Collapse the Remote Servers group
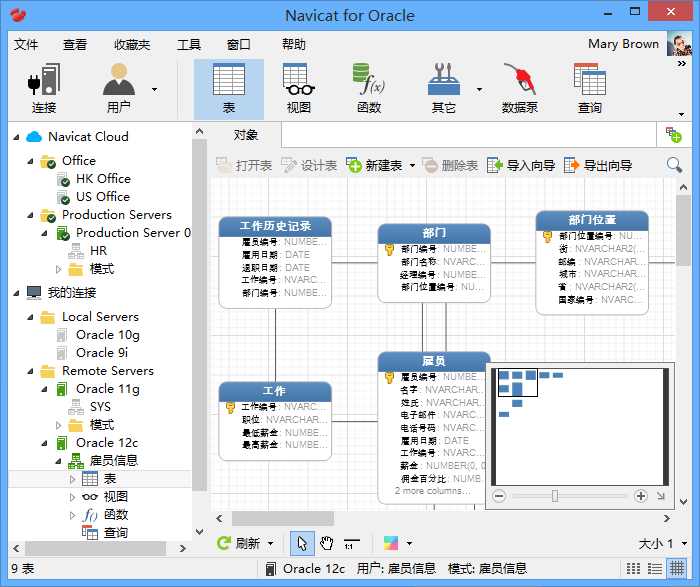Screen dimensions: 700x587 point(30,371)
